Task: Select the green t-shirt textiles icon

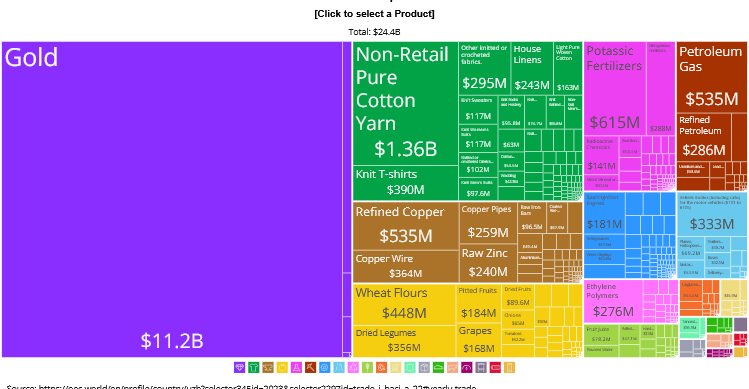Action: 254,367
